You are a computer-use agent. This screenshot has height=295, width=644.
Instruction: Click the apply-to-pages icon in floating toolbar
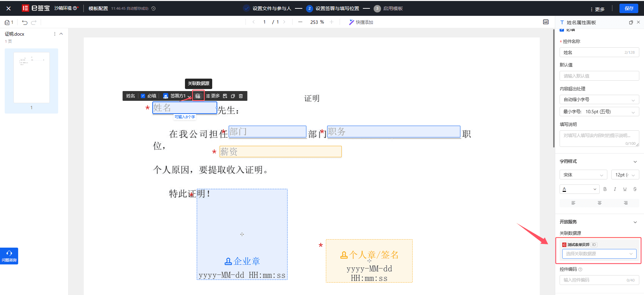225,96
